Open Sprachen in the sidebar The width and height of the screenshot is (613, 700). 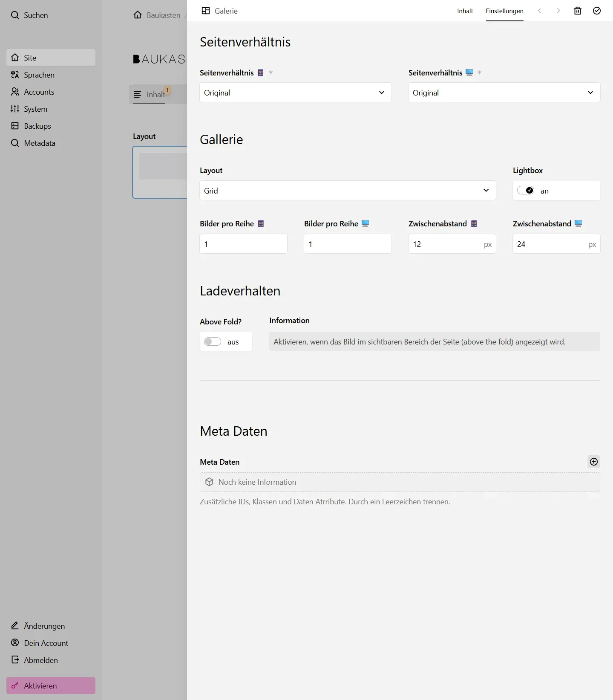(39, 75)
